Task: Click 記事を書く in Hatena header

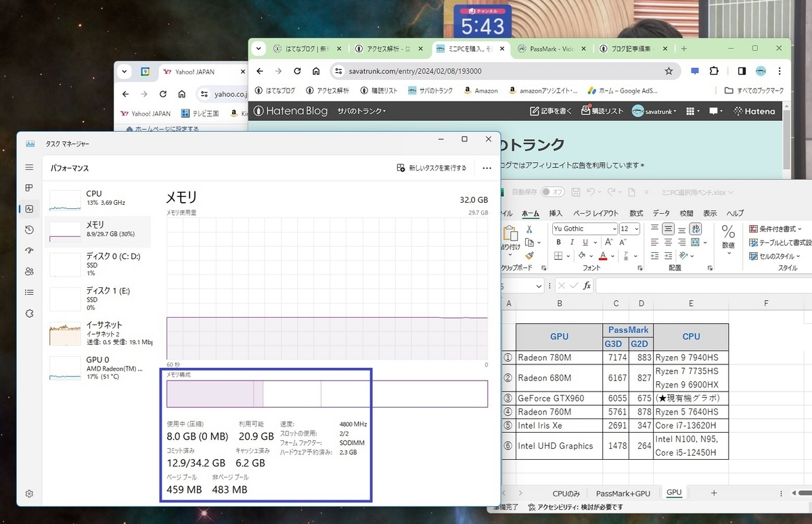Action: (x=551, y=111)
